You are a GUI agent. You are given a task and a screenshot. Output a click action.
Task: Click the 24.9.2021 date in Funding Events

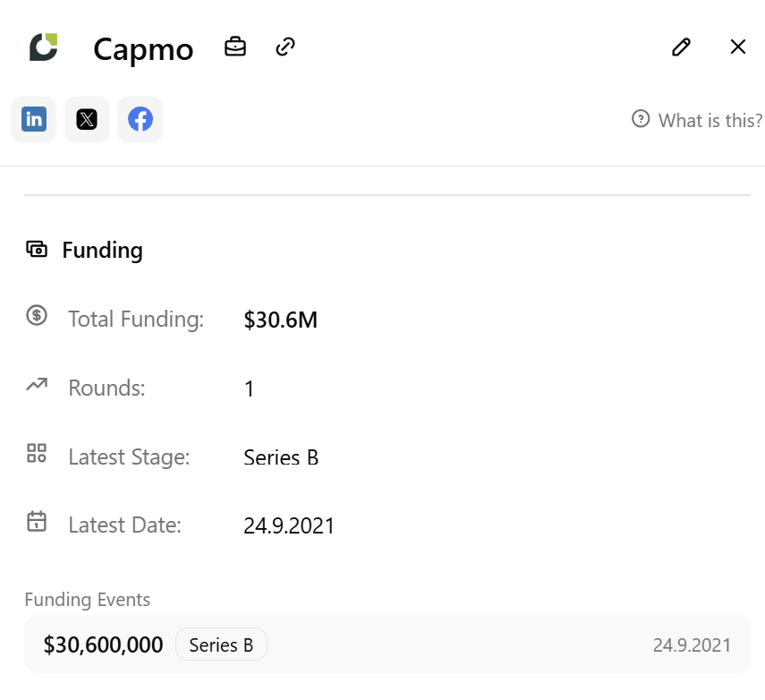point(693,644)
